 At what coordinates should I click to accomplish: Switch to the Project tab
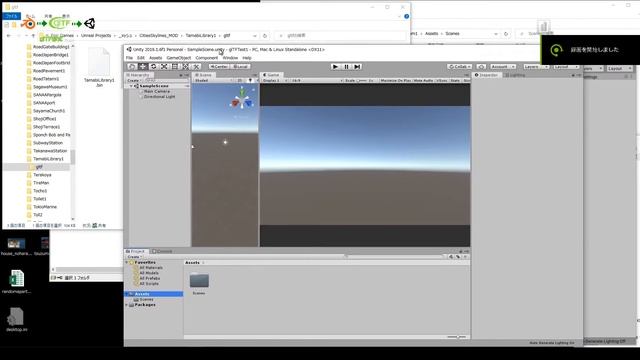136,251
